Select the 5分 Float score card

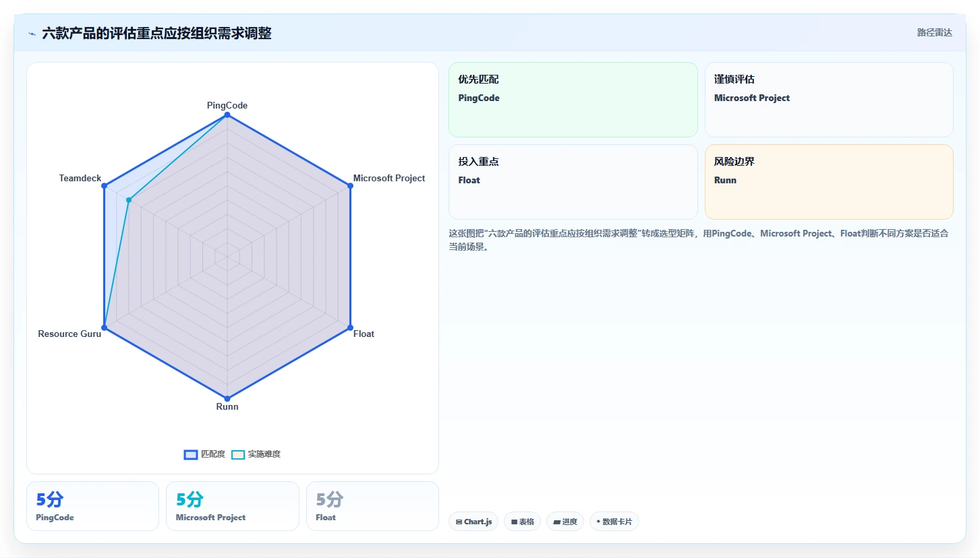(x=372, y=506)
